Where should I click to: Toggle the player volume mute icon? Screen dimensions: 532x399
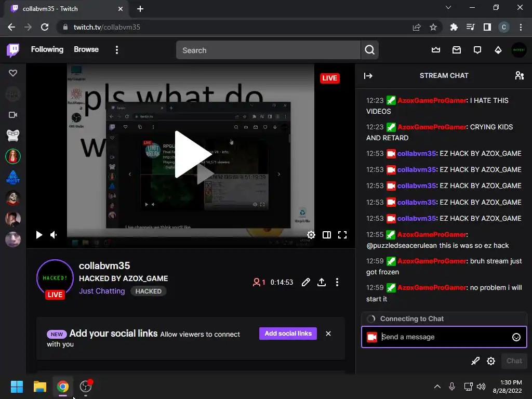54,235
